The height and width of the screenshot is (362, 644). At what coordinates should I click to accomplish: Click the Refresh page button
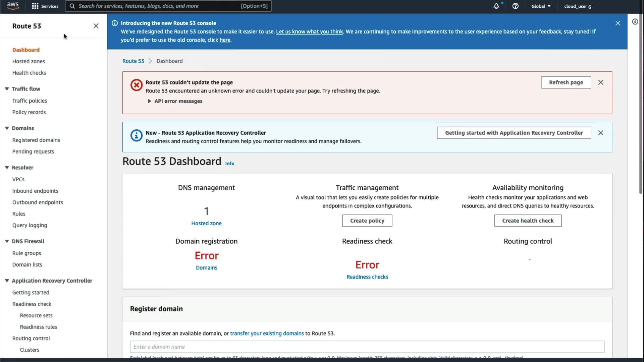pyautogui.click(x=566, y=82)
